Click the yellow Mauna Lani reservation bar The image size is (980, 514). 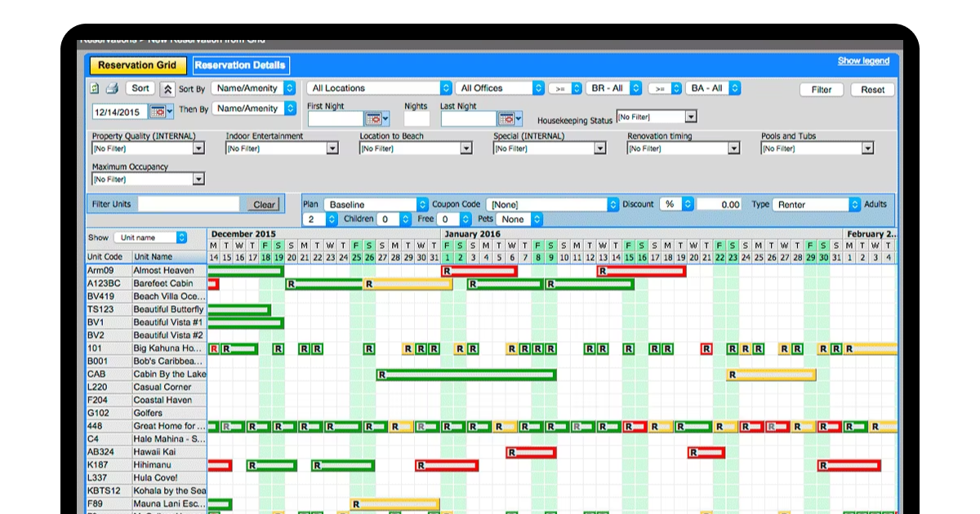click(x=395, y=504)
